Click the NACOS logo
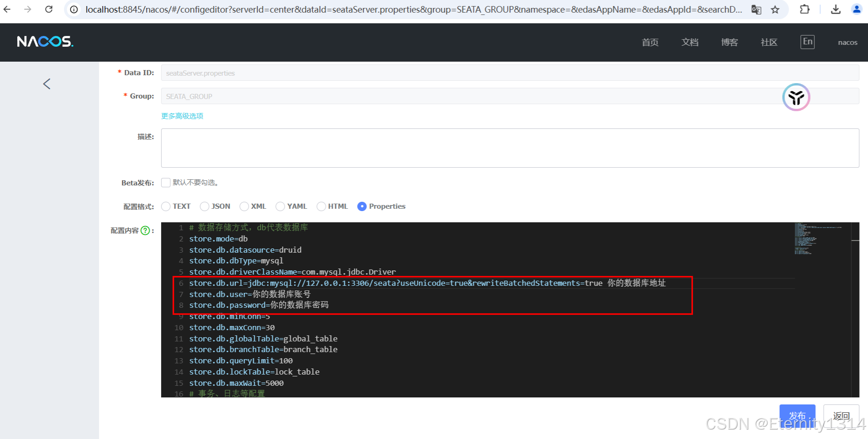The height and width of the screenshot is (439, 868). click(45, 42)
